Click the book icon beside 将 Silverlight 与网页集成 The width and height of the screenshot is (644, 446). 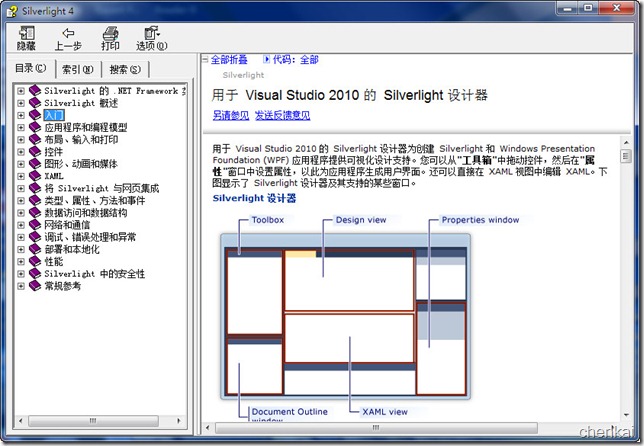35,188
